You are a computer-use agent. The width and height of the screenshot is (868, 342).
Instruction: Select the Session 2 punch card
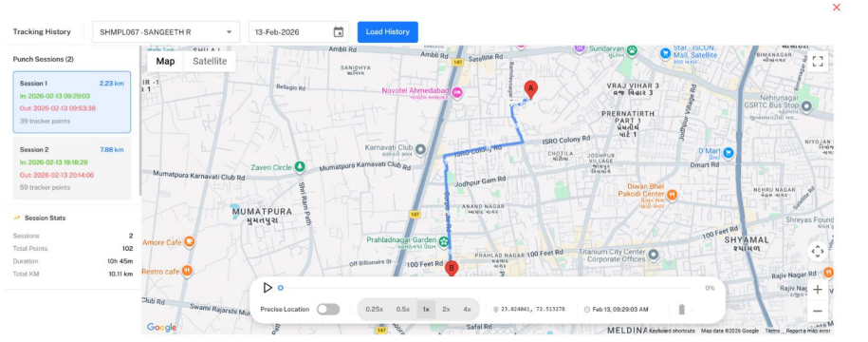(72, 168)
